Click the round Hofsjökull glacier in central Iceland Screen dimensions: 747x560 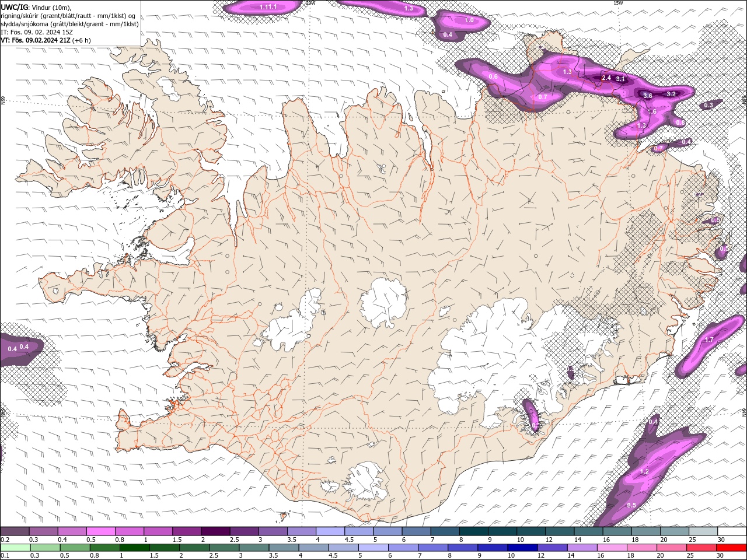click(x=383, y=303)
